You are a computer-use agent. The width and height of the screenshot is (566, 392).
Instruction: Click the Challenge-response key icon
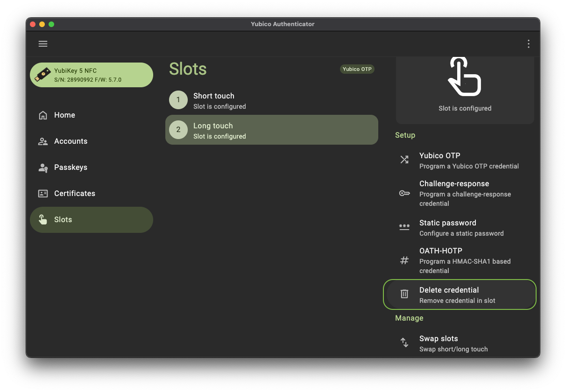[x=404, y=193]
